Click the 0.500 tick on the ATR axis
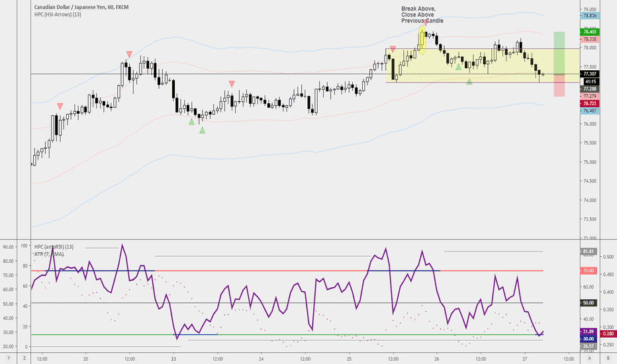 (x=608, y=257)
